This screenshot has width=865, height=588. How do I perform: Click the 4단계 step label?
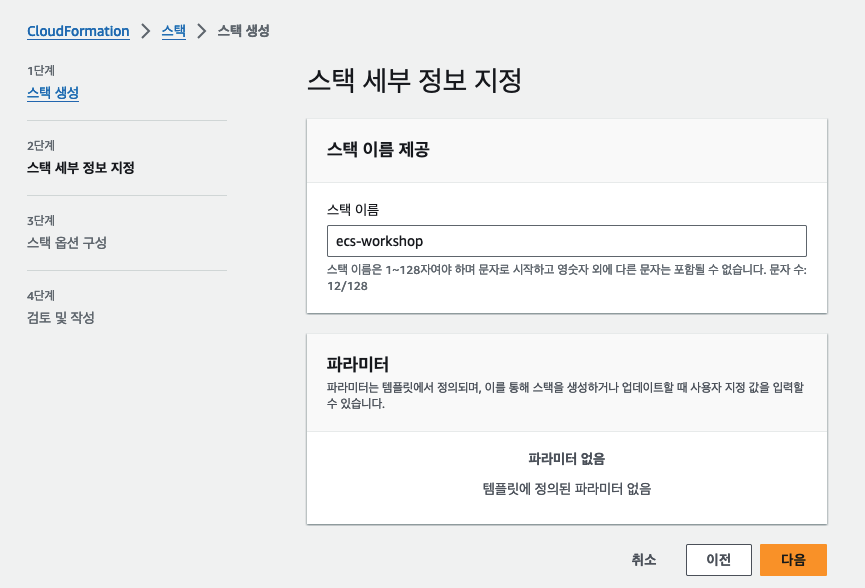41,296
